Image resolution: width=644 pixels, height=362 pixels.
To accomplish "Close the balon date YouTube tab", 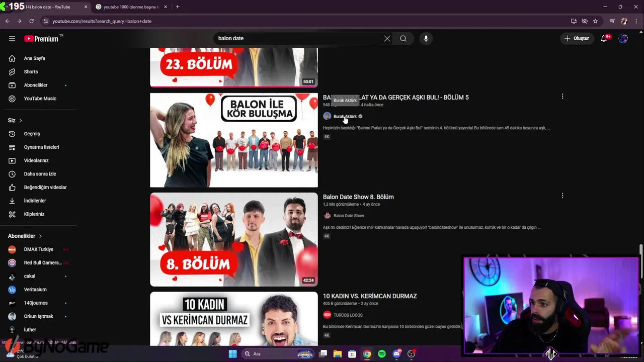I will (86, 7).
